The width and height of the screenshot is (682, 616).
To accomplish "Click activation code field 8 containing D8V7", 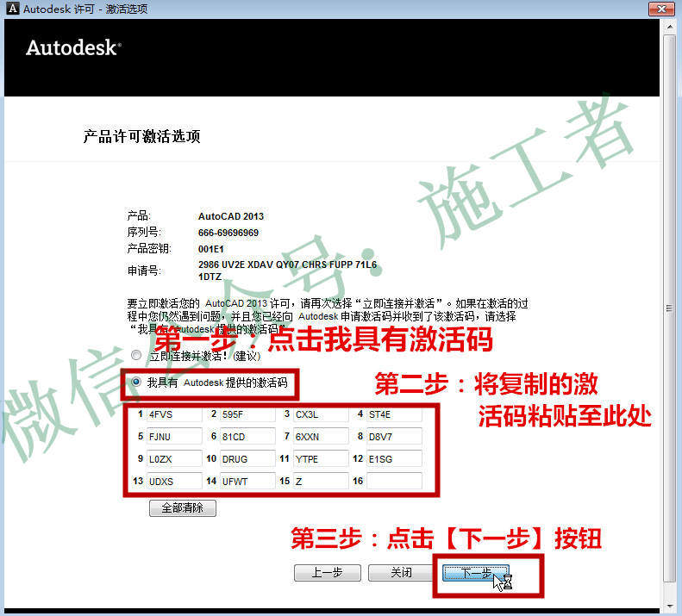I will pos(394,437).
